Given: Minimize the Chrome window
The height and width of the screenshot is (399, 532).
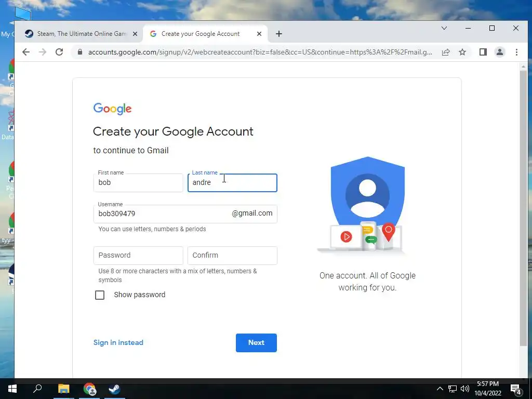Looking at the screenshot, I should tap(468, 28).
